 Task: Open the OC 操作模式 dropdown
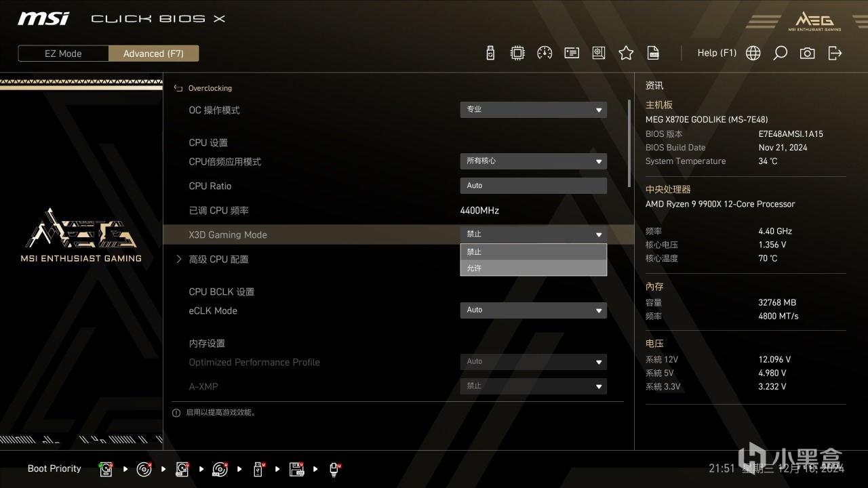click(x=533, y=110)
